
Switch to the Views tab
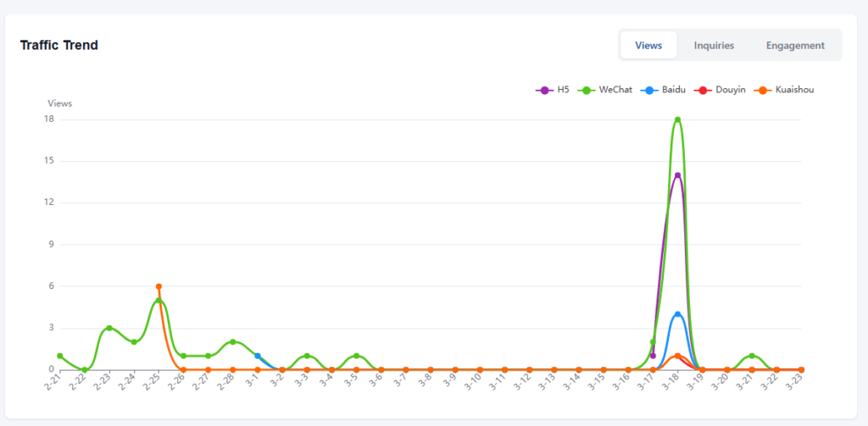648,45
